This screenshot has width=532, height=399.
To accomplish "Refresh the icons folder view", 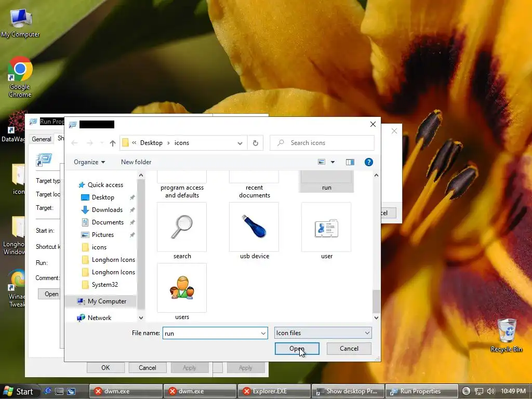I will tap(256, 143).
